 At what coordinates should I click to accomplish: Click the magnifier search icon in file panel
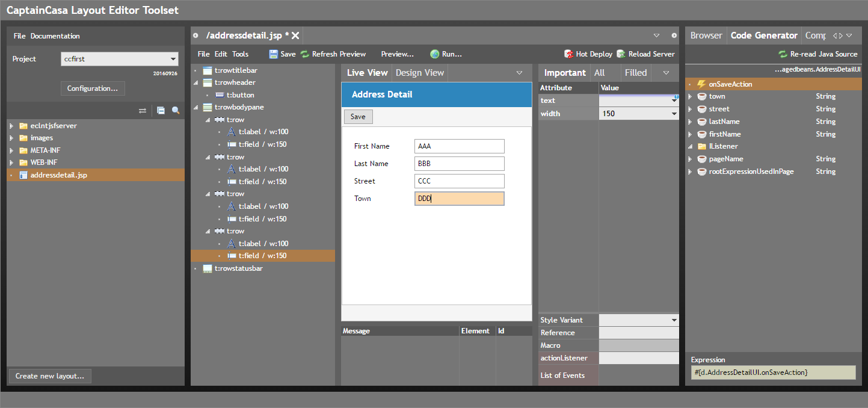click(176, 111)
